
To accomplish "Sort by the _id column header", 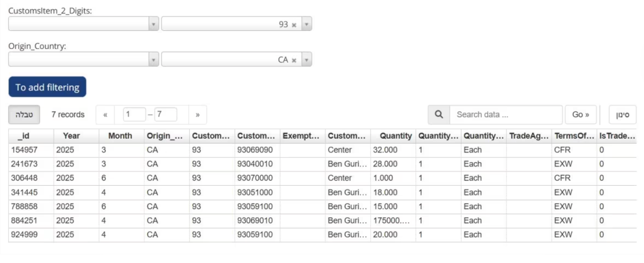I will [x=31, y=136].
